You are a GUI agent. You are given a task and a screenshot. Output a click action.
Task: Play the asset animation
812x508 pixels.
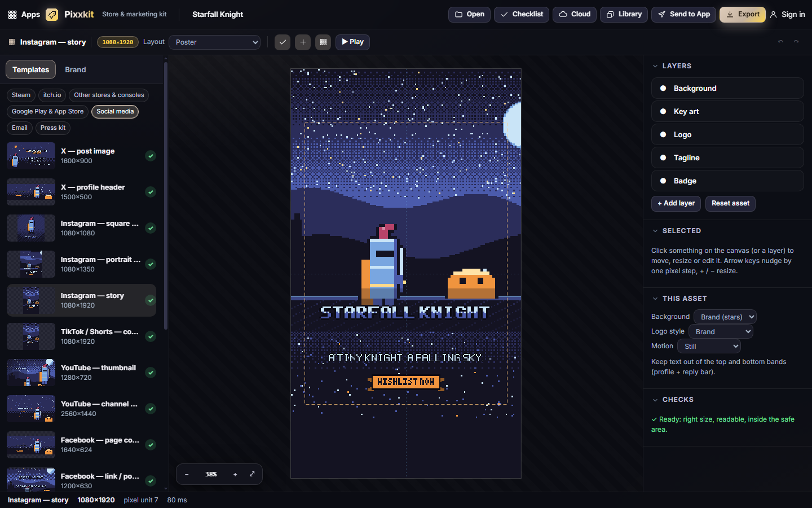click(352, 42)
